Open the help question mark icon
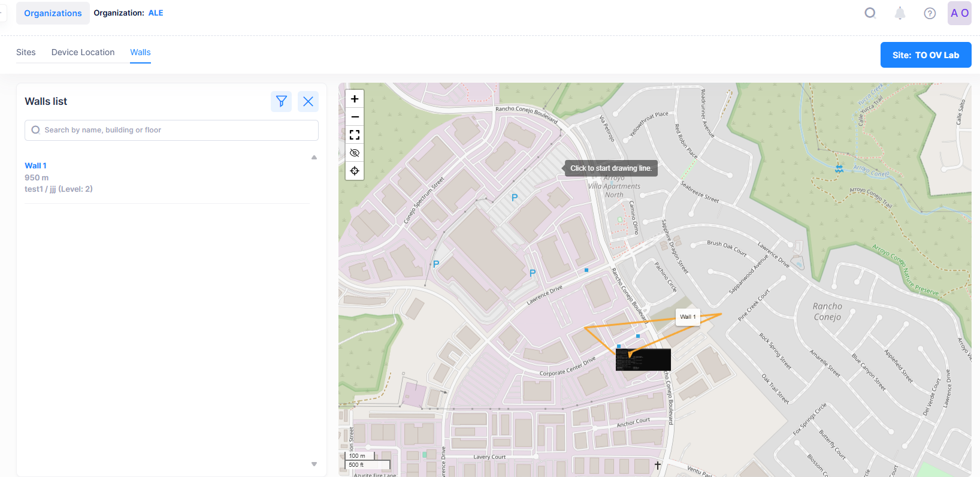 pos(930,13)
